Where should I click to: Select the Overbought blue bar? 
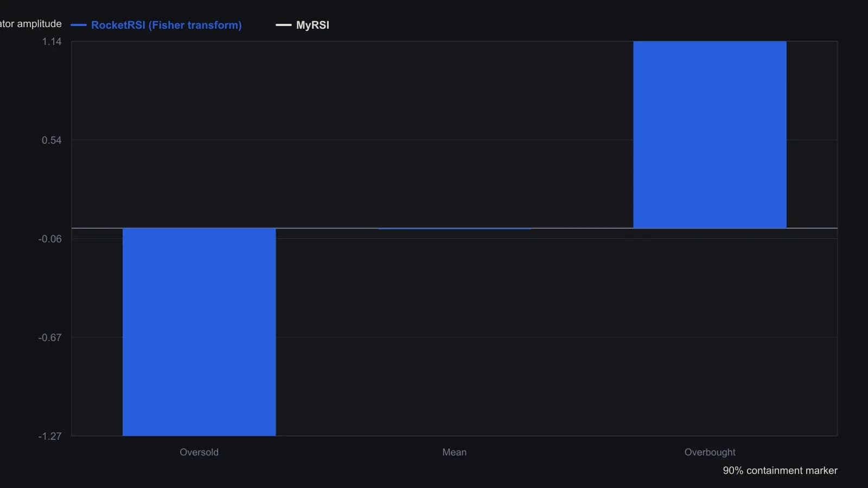pyautogui.click(x=710, y=134)
